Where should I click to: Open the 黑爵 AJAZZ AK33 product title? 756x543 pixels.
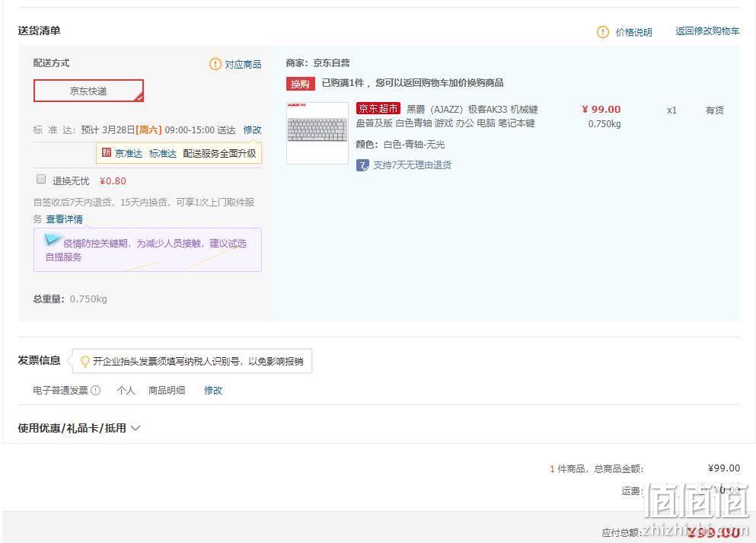click(446, 117)
